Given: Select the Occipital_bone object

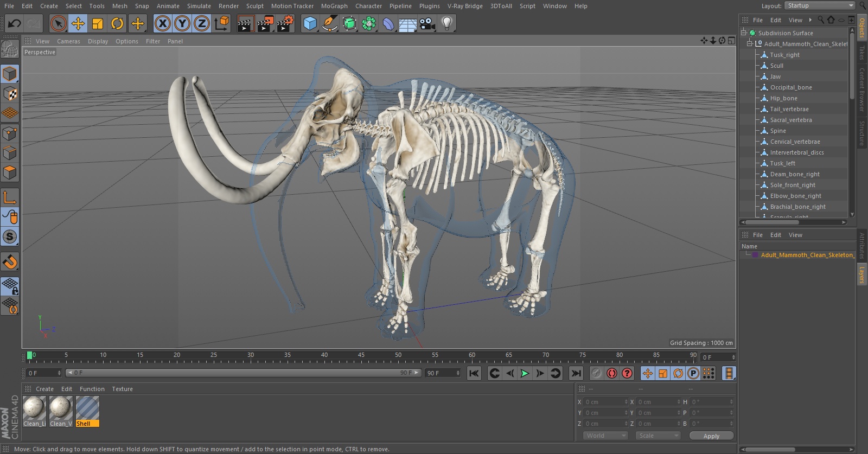Looking at the screenshot, I should (x=791, y=87).
